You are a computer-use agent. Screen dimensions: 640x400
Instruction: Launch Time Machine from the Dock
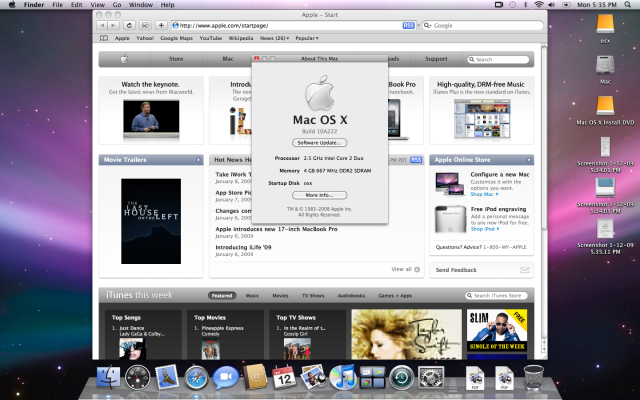click(x=402, y=378)
